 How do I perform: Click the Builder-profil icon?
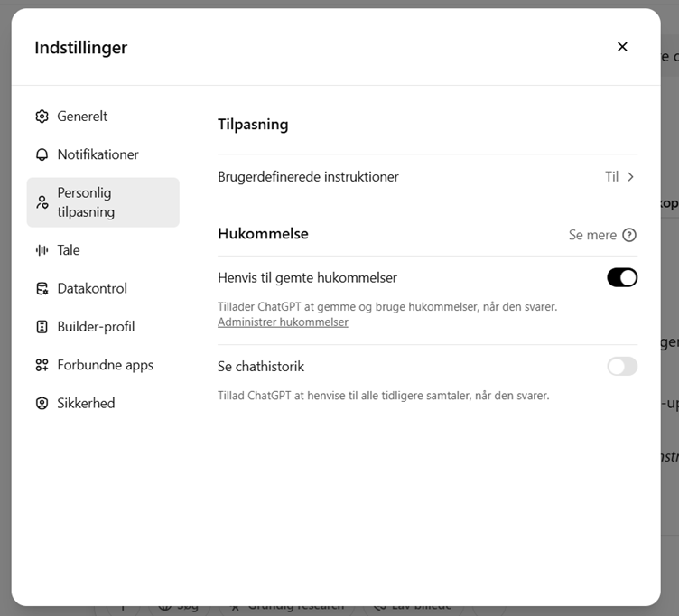(x=42, y=327)
